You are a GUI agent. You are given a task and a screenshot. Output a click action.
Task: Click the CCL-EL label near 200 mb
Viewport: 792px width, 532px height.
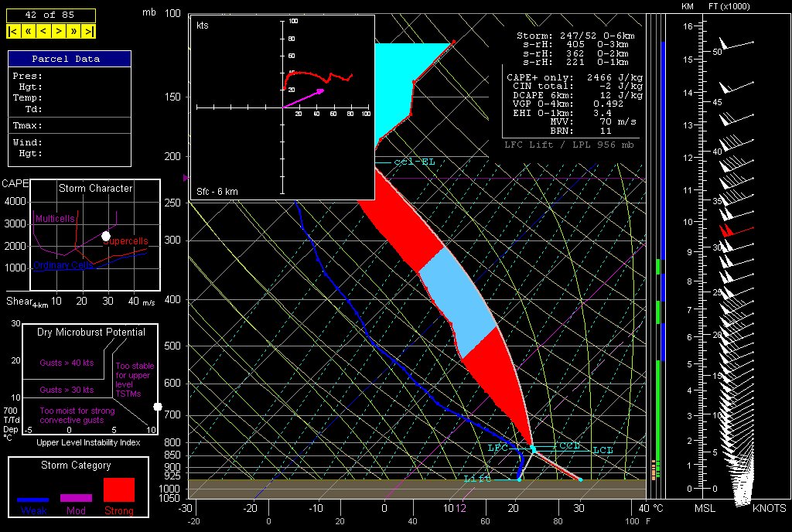point(415,162)
